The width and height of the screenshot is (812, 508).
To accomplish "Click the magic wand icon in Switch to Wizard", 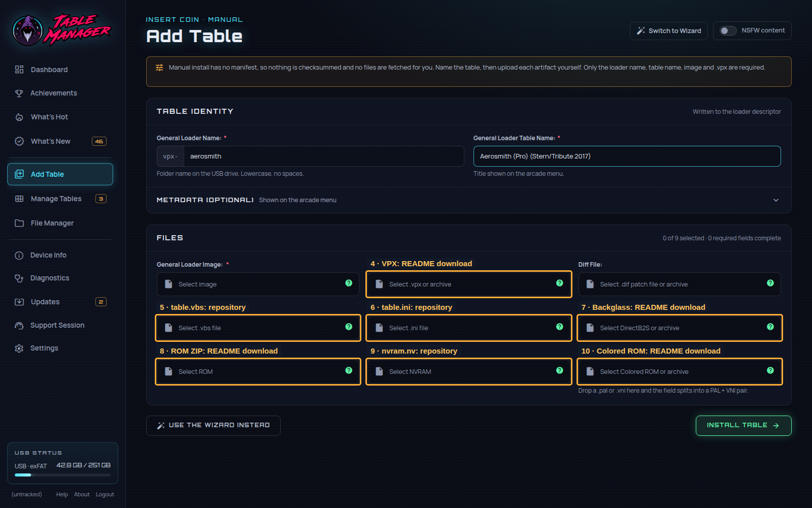I will point(641,30).
